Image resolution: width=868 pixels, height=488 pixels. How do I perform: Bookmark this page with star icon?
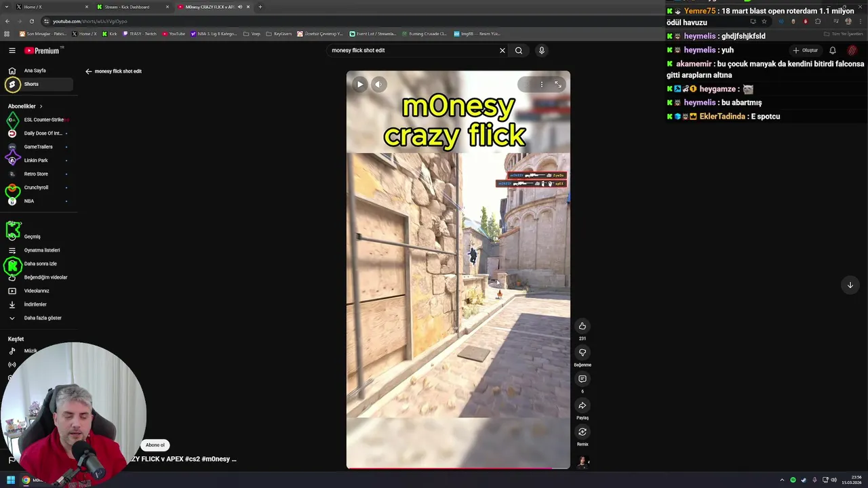coord(764,21)
